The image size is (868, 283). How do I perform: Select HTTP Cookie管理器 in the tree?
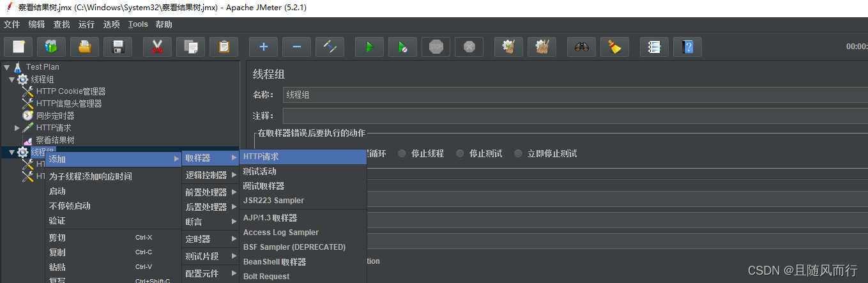tap(71, 91)
